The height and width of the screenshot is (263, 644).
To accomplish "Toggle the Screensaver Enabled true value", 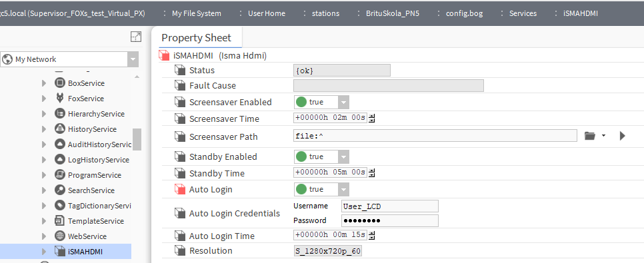I will pyautogui.click(x=321, y=102).
